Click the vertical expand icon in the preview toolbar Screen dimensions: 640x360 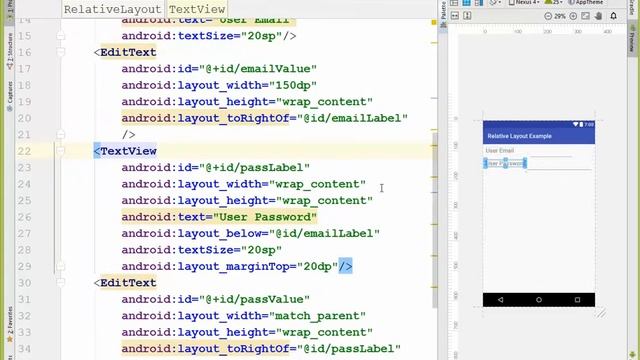pyautogui.click(x=467, y=16)
